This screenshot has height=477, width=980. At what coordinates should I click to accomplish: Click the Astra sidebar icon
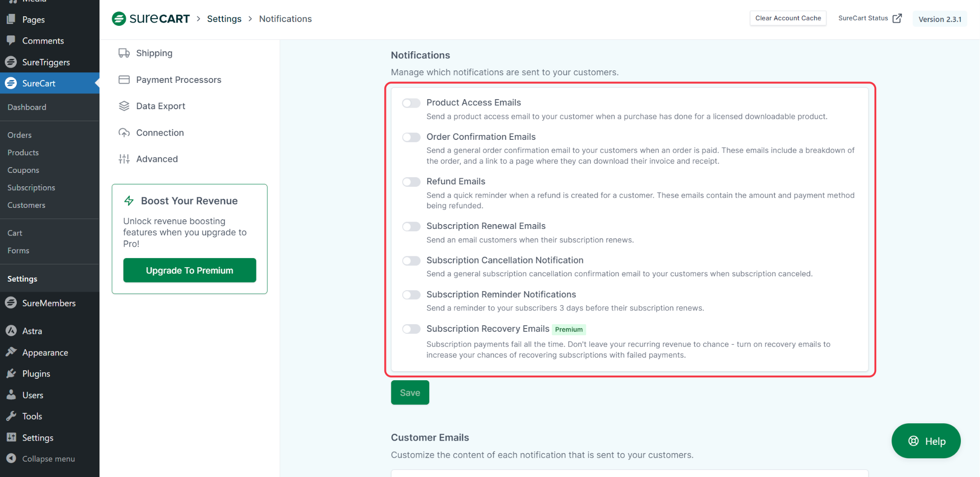tap(11, 331)
